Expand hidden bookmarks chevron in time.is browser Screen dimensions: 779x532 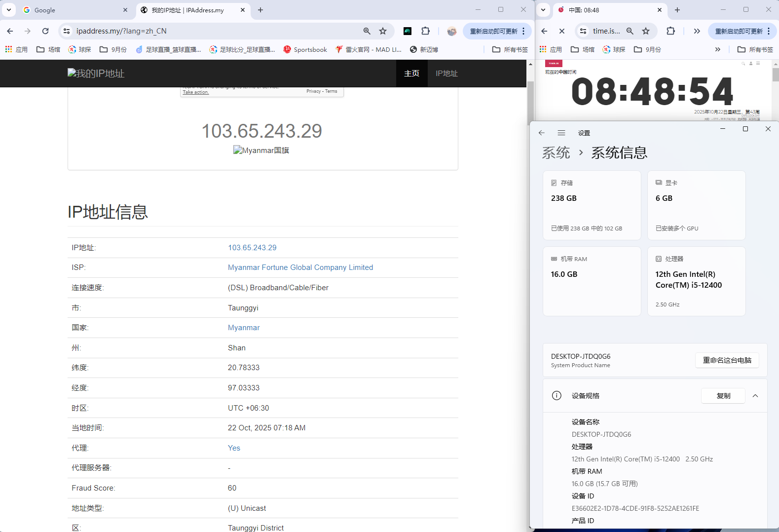click(717, 49)
